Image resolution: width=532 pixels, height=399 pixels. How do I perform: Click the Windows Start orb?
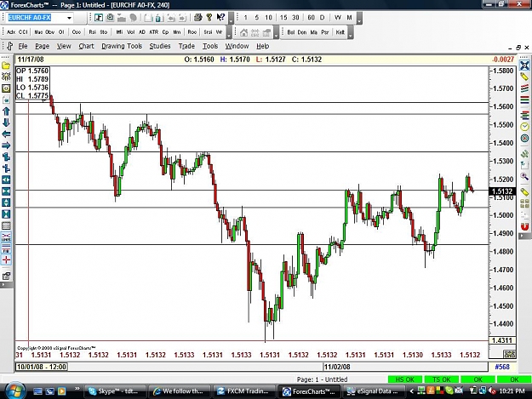point(14,390)
